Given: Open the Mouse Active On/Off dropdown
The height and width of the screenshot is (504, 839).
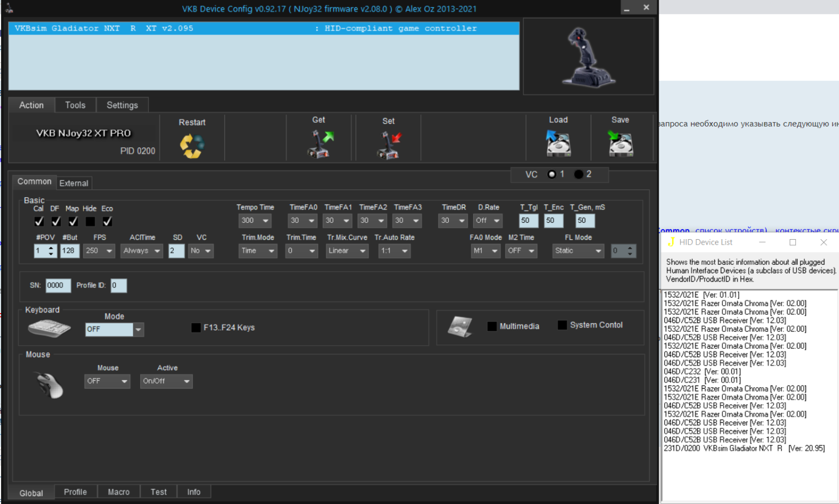Looking at the screenshot, I should pyautogui.click(x=166, y=381).
